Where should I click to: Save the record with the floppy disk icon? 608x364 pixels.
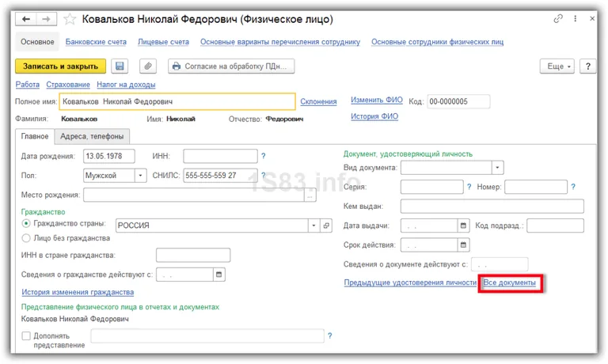[x=119, y=66]
